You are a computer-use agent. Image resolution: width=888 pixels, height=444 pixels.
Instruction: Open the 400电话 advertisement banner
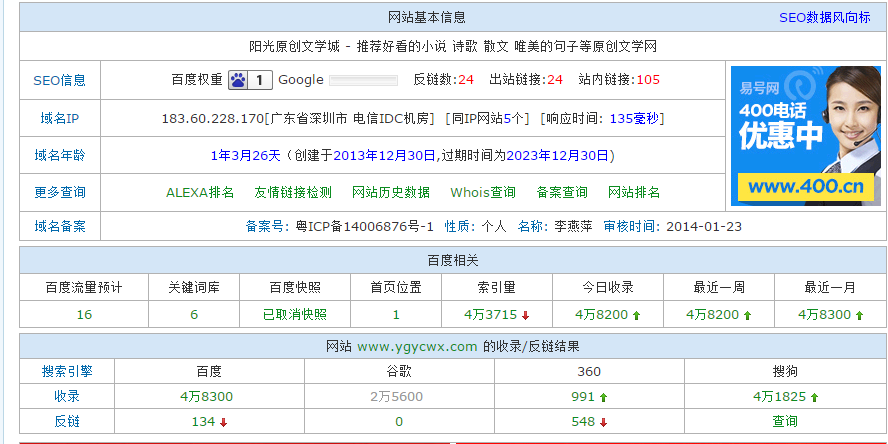point(805,135)
